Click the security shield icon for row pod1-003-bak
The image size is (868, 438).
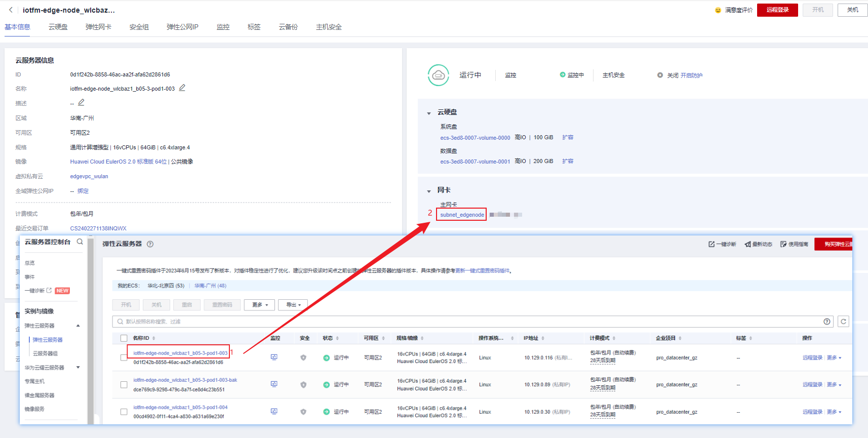click(303, 384)
